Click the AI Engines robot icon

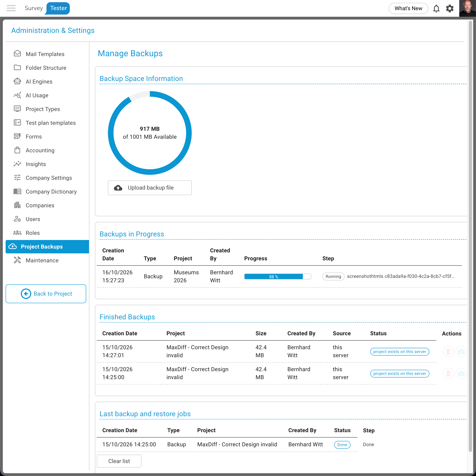17,81
